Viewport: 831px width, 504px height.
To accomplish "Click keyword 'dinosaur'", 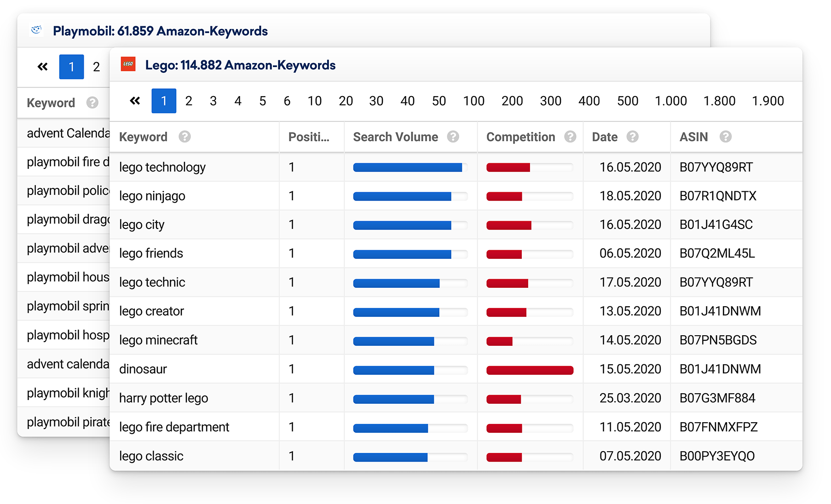I will pos(143,369).
